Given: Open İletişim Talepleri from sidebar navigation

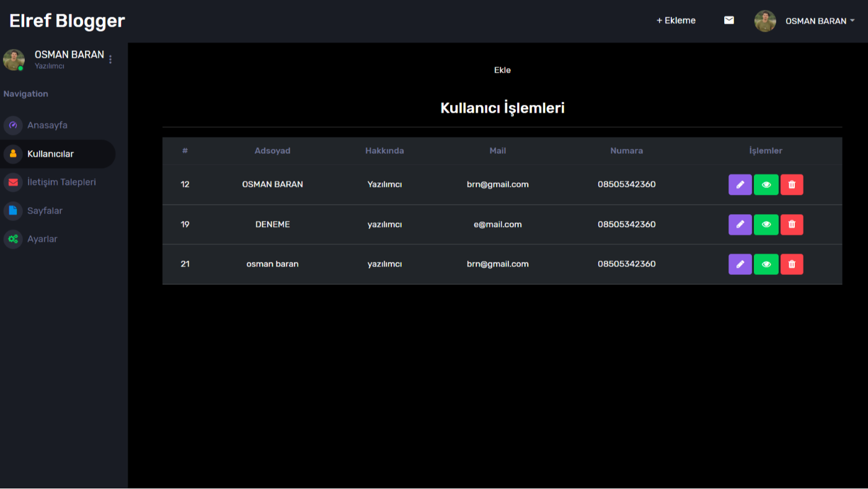Looking at the screenshot, I should pos(61,182).
